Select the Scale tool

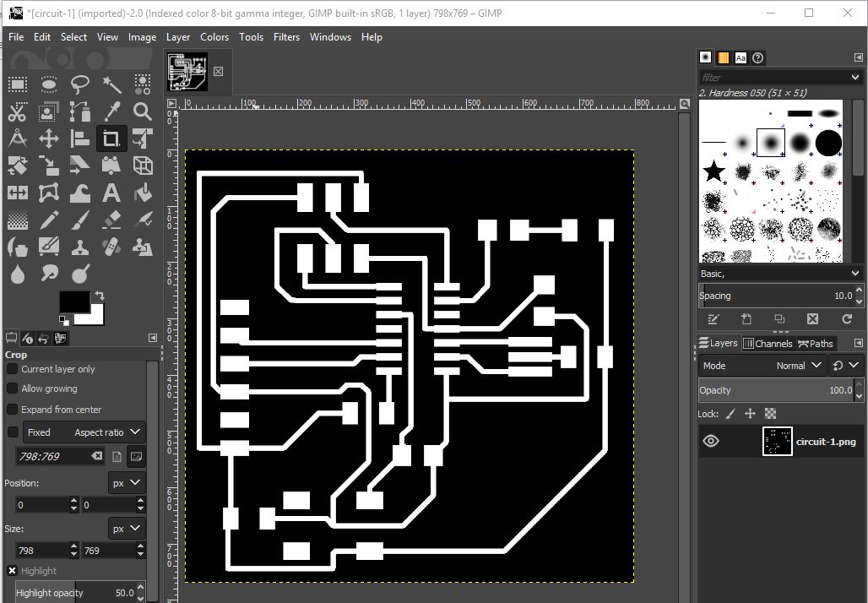(x=49, y=166)
